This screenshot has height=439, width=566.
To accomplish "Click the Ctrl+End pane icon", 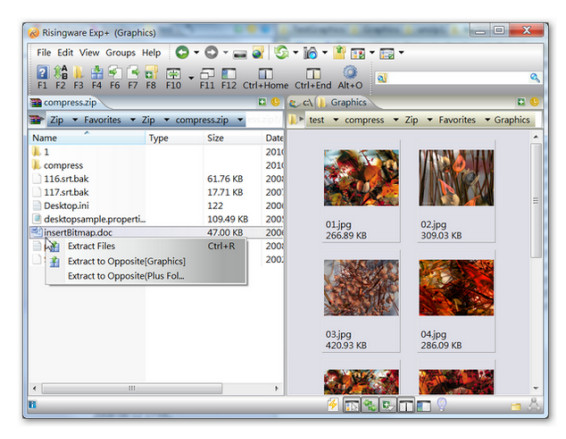I will (x=313, y=74).
